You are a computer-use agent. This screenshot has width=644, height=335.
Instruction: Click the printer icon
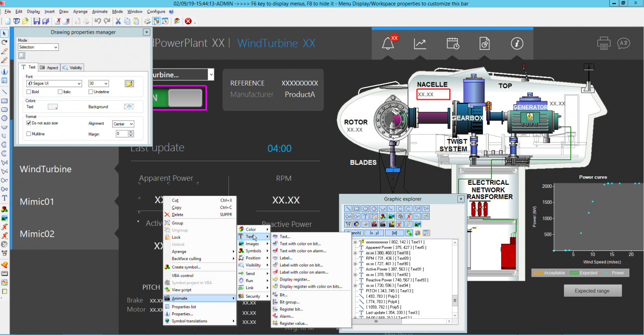point(604,44)
